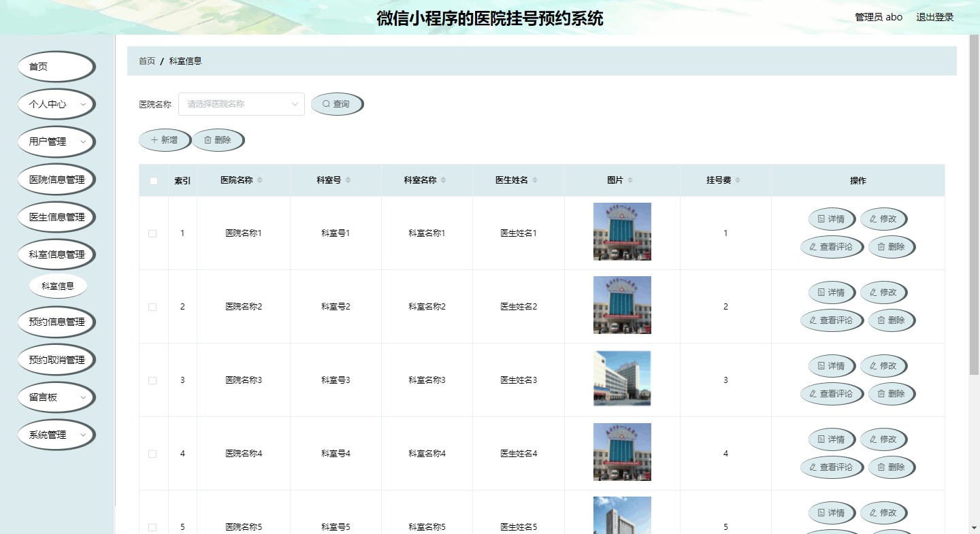Viewport: 980px width, 534px height.
Task: Expand the 系统管理 sidebar menu
Action: click(x=56, y=435)
